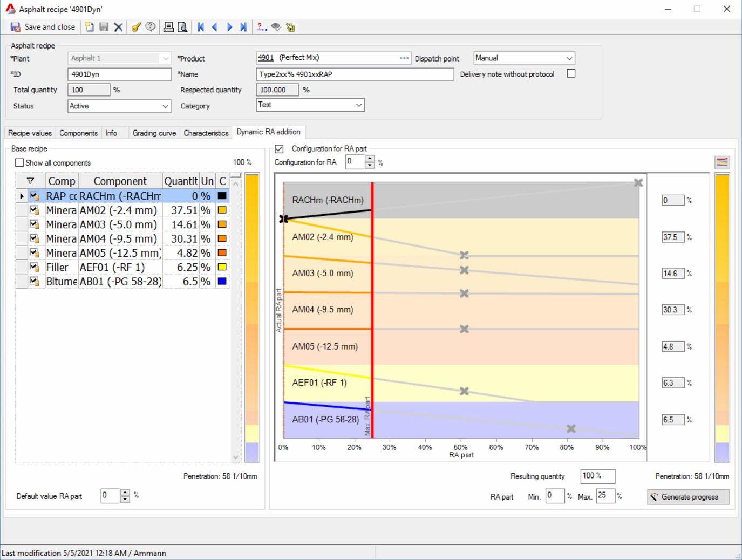Click the Configuration for RA spinner down arrow
This screenshot has height=560, width=742.
click(x=370, y=165)
